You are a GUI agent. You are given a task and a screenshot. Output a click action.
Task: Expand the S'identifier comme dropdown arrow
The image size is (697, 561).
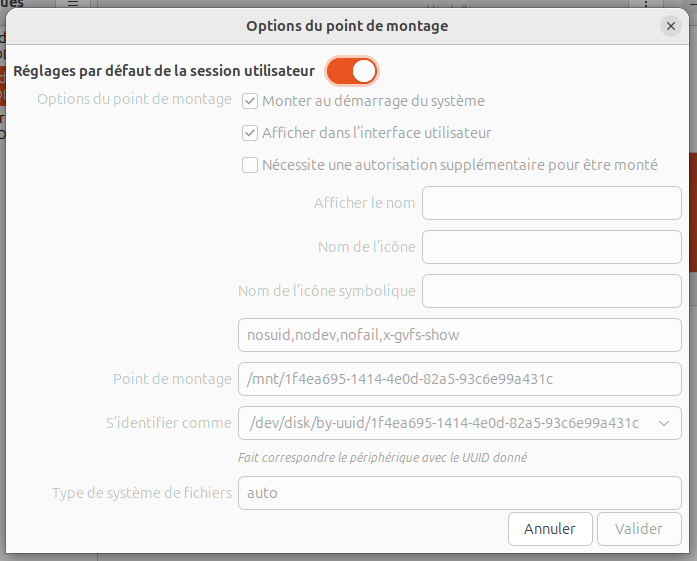665,424
